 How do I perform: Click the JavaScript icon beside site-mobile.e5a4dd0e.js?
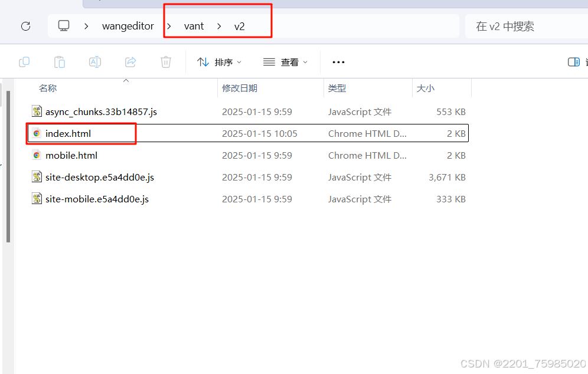pos(37,199)
